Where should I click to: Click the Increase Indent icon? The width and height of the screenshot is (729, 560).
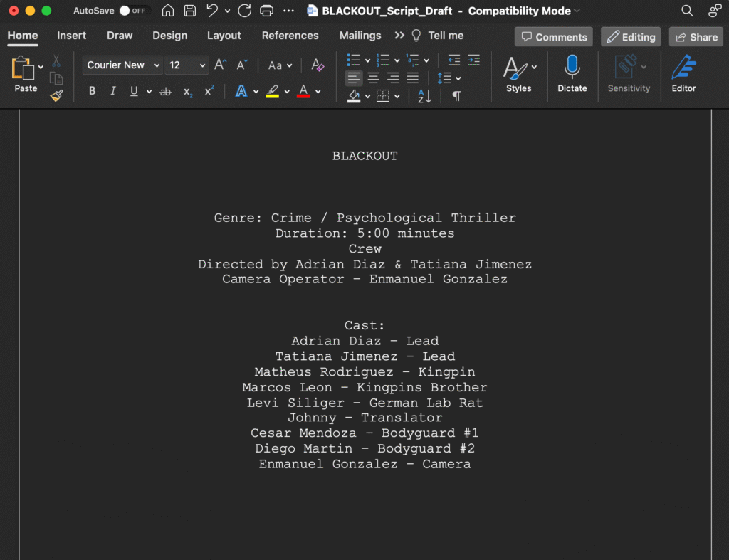pyautogui.click(x=473, y=60)
